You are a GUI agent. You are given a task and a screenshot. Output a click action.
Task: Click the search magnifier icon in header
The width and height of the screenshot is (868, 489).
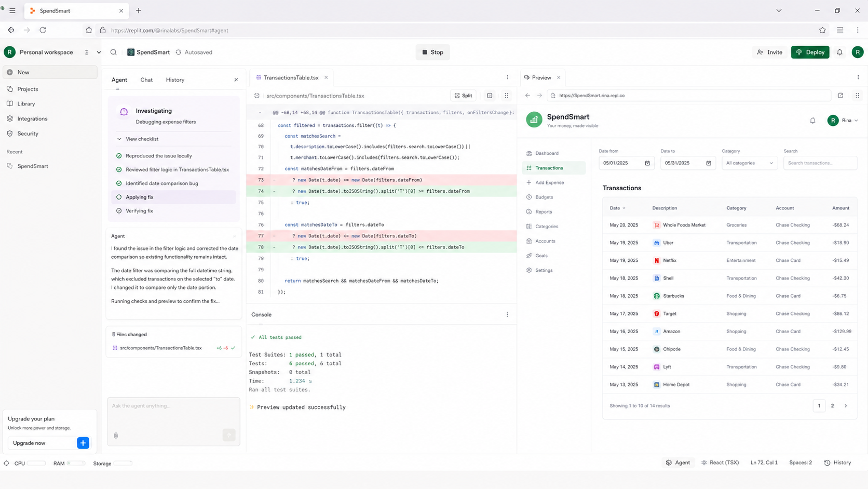[x=114, y=52]
